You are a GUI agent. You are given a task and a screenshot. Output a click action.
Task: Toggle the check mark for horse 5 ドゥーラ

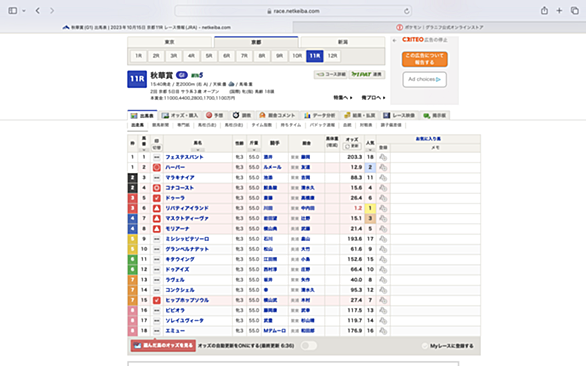point(157,198)
